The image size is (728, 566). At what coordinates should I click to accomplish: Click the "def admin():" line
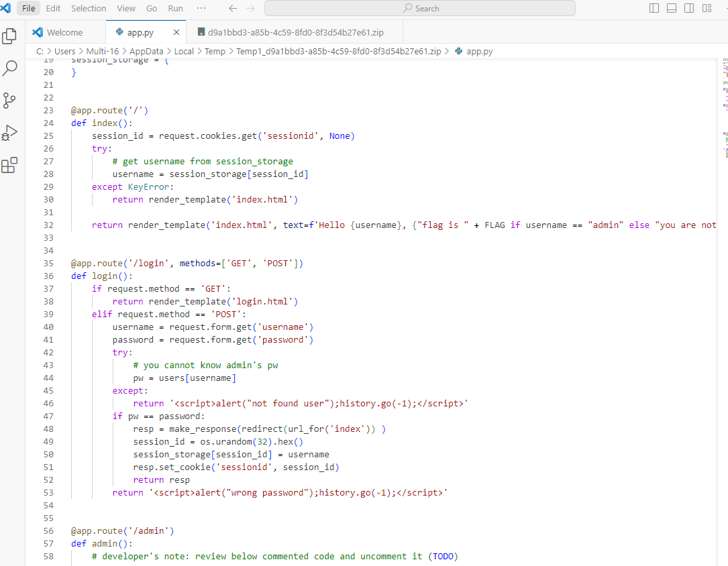coord(102,543)
